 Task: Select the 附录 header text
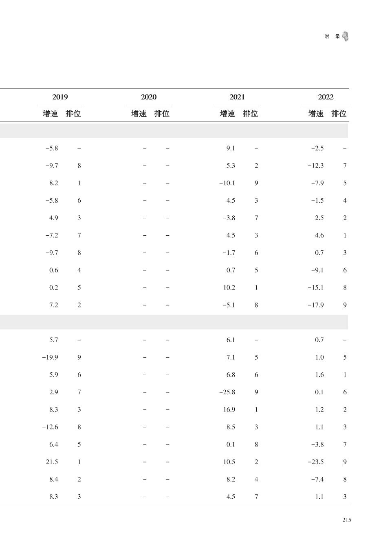(x=332, y=37)
